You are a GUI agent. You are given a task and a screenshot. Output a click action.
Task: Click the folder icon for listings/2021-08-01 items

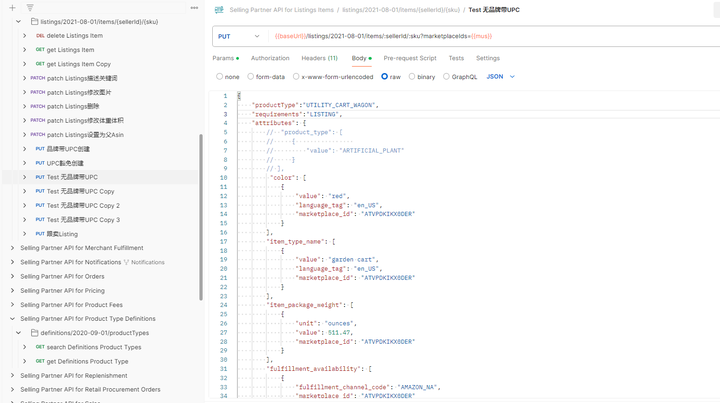[35, 21]
